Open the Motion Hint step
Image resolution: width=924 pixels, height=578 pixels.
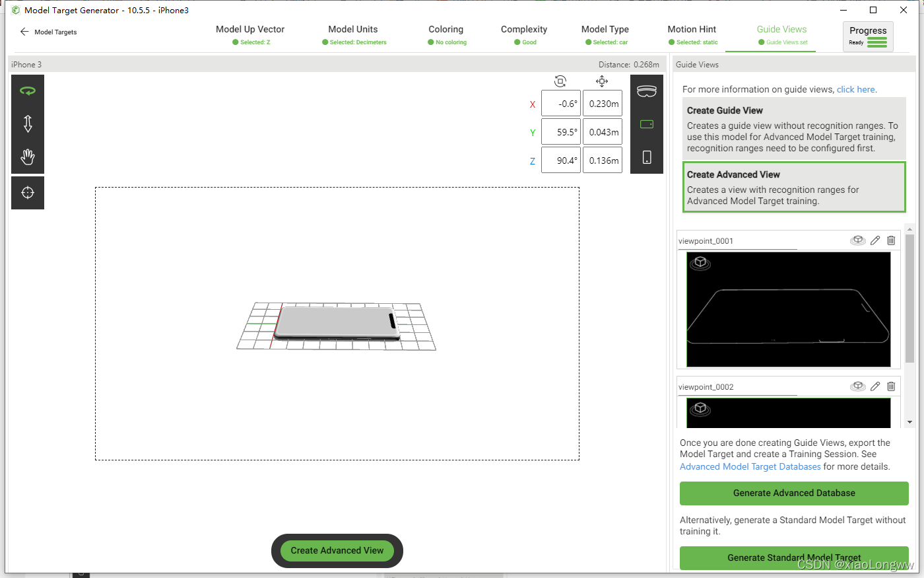click(692, 35)
